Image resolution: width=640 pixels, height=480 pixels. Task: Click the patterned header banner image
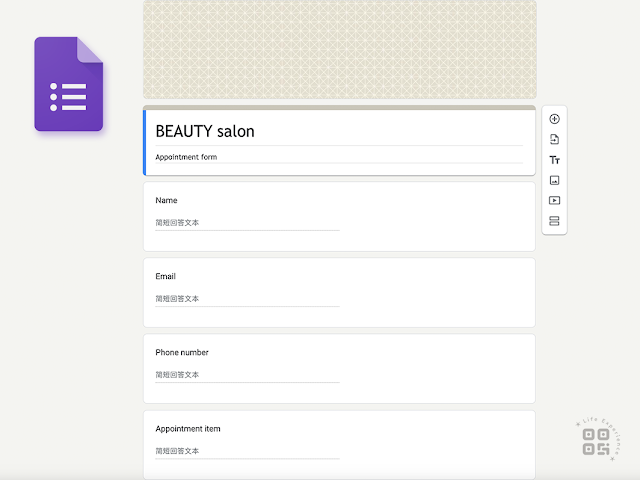pyautogui.click(x=340, y=49)
